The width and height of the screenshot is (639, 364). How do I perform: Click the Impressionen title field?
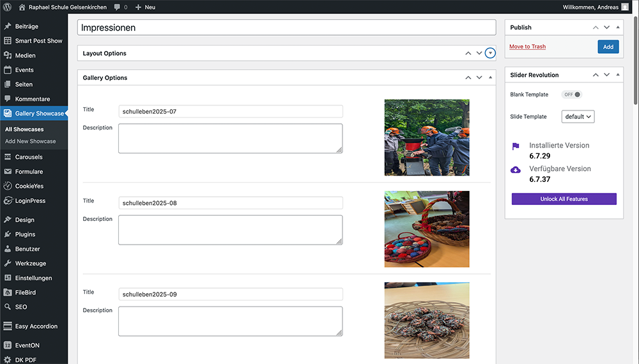coord(286,27)
